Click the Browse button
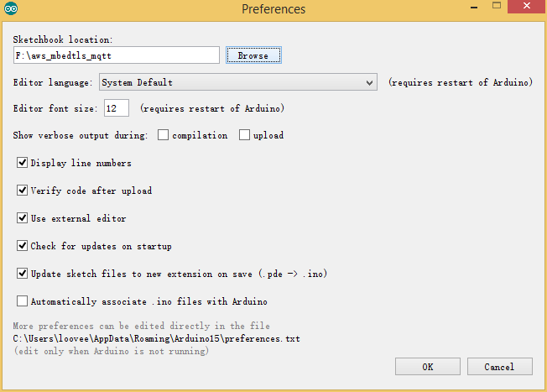This screenshot has height=392, width=547. pyautogui.click(x=253, y=55)
